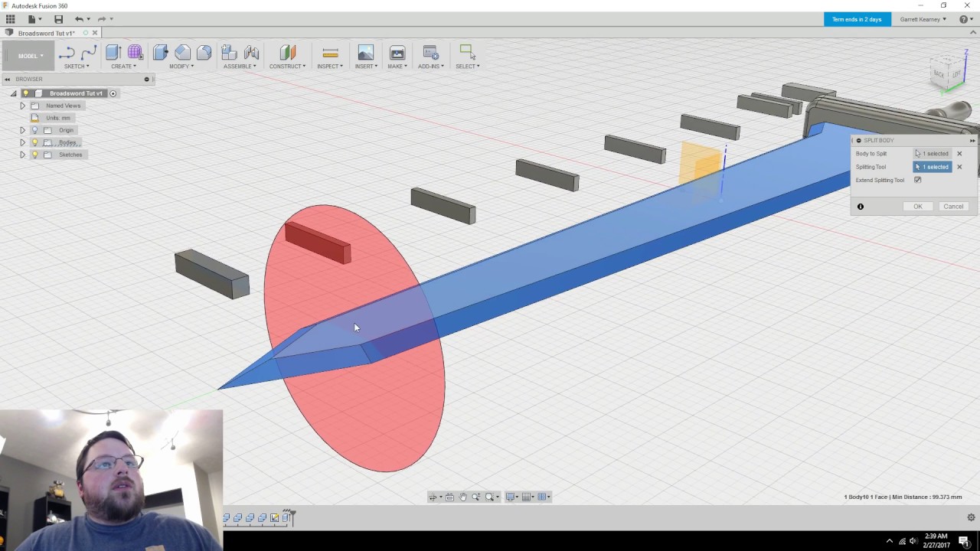Select the Press Pull tool icon
This screenshot has height=551, width=980.
click(x=160, y=52)
